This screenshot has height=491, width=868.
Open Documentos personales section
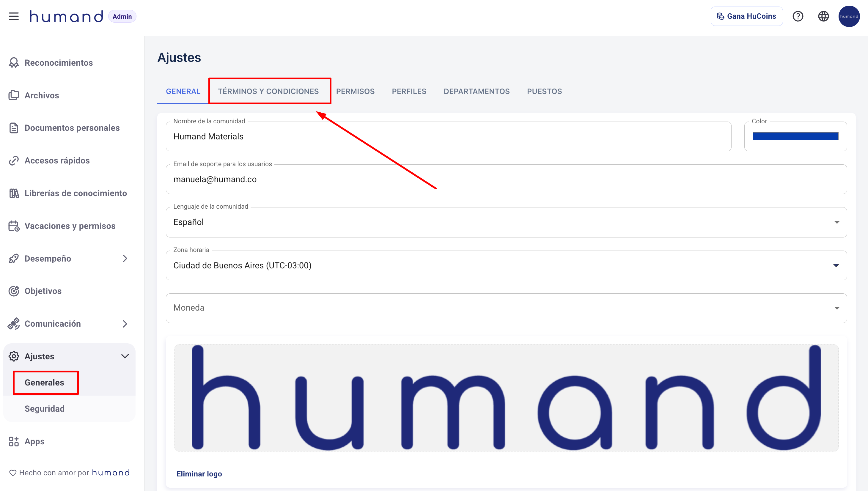[x=72, y=128]
